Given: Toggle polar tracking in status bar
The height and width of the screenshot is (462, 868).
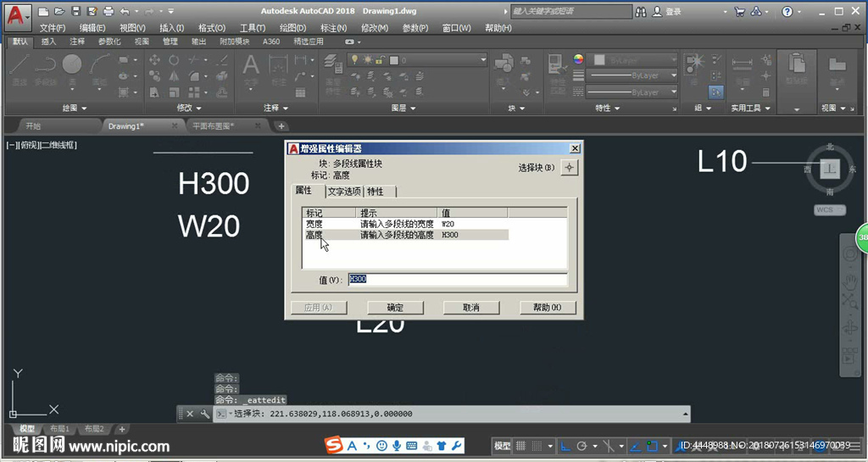Looking at the screenshot, I should click(581, 446).
